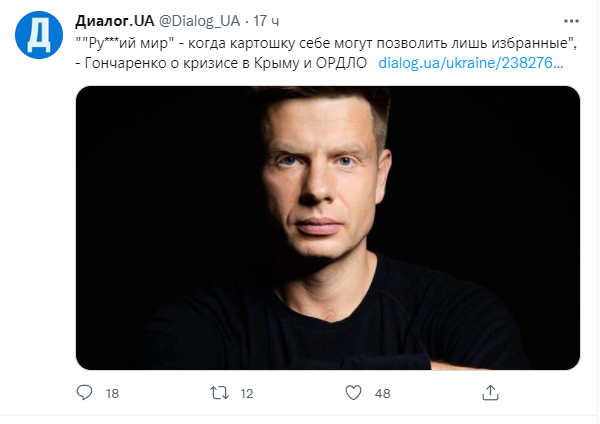600x424 pixels.
Task: Click the reply count 18
Action: [111, 394]
